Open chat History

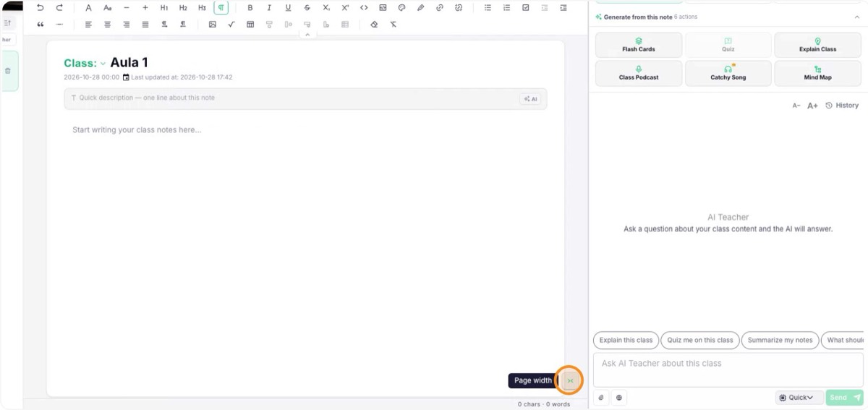[x=842, y=106]
